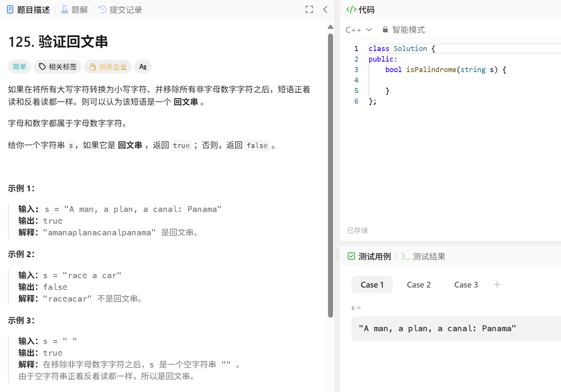Click the 测试结果 terminal prompt icon

[x=406, y=256]
